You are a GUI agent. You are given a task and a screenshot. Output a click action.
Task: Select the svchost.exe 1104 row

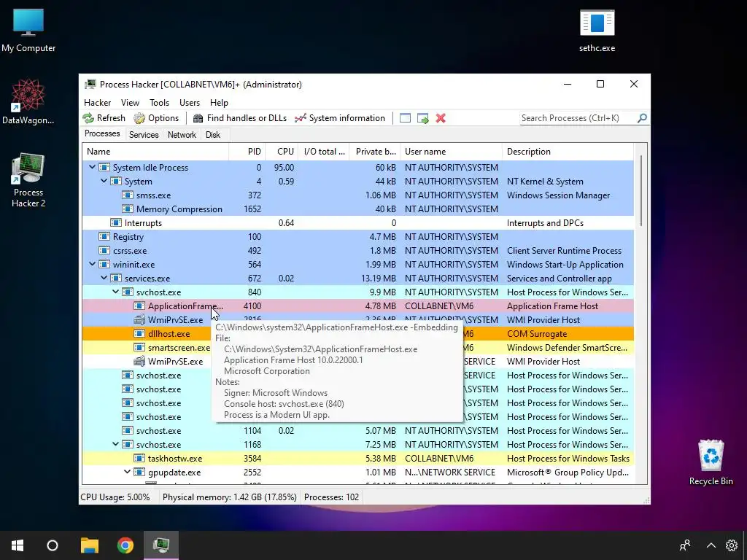357,430
